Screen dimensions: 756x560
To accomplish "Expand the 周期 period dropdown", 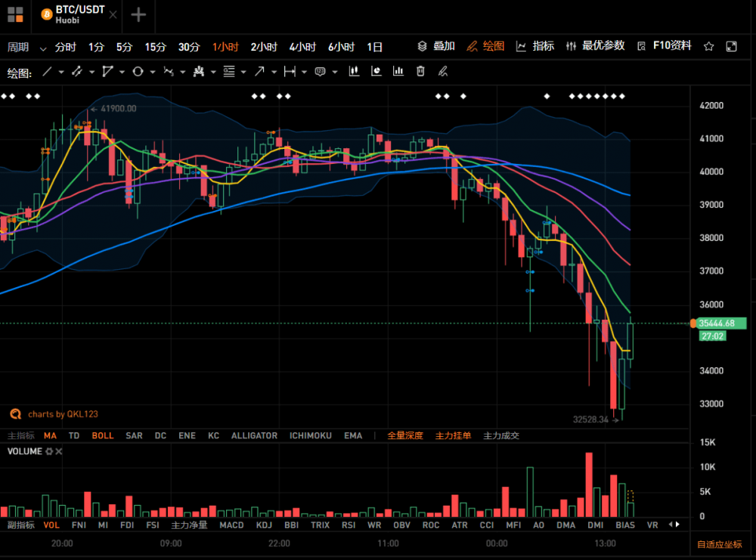I will pyautogui.click(x=43, y=47).
